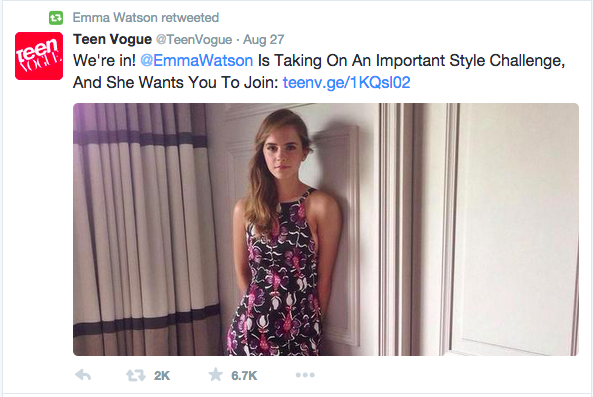
Task: Open the Aug 27 timestamp permalink
Action: [263, 39]
